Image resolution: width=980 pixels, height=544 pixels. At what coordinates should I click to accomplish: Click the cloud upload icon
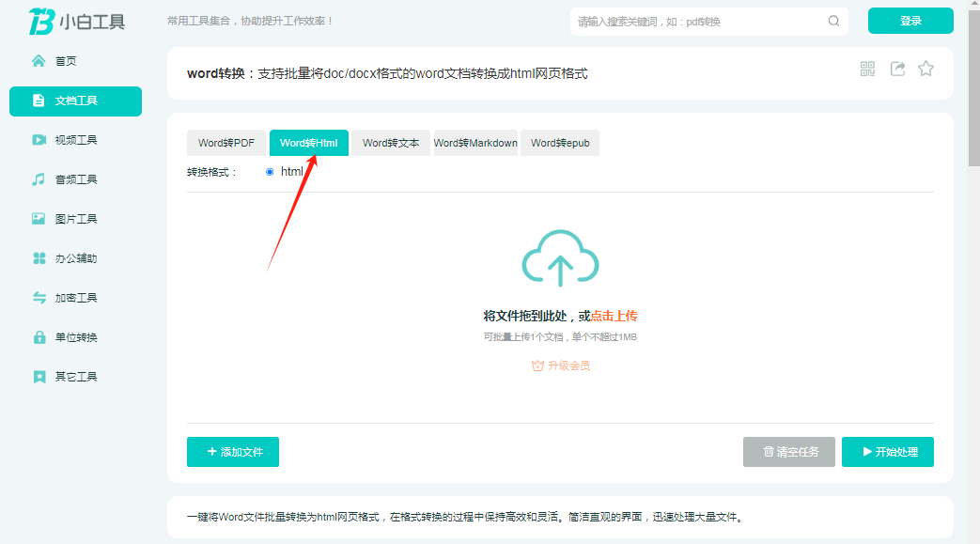pyautogui.click(x=561, y=257)
